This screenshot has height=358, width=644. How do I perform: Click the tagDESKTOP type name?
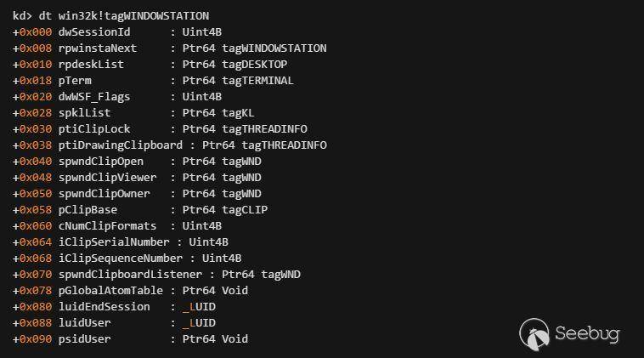pos(255,64)
